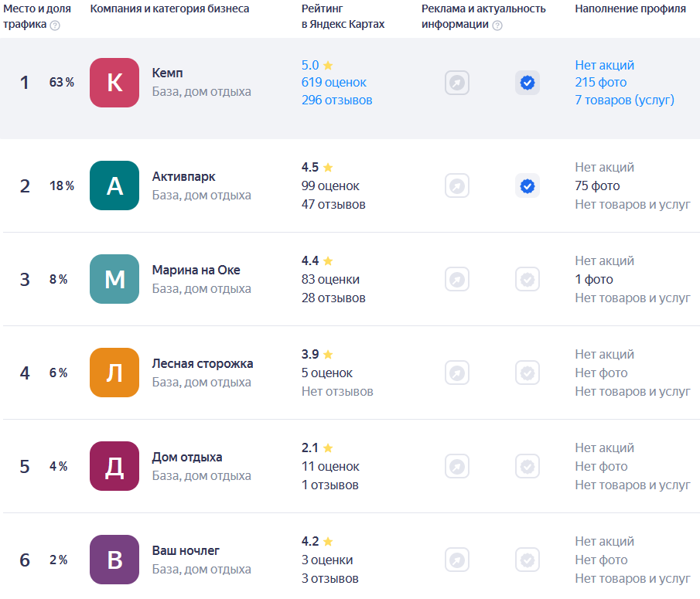Click the 'Нет отзывов' text for Лесная сторожка
700x599 pixels.
tap(337, 392)
